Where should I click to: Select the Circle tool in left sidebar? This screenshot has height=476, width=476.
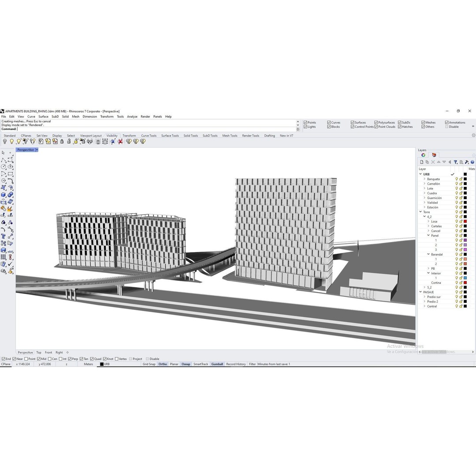[x=4, y=167]
